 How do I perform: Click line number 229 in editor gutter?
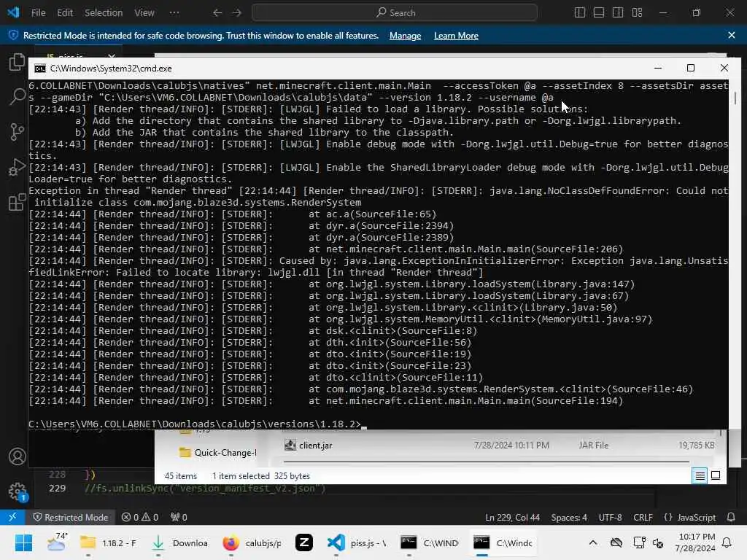[x=57, y=489]
